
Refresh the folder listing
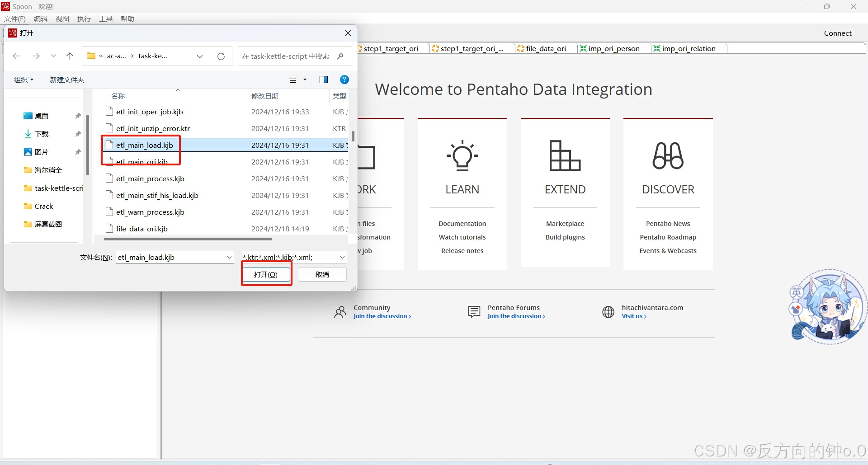click(x=221, y=56)
